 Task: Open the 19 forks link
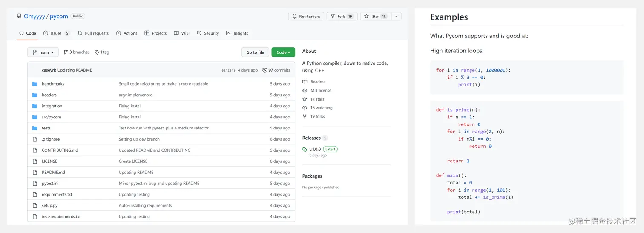pos(318,116)
